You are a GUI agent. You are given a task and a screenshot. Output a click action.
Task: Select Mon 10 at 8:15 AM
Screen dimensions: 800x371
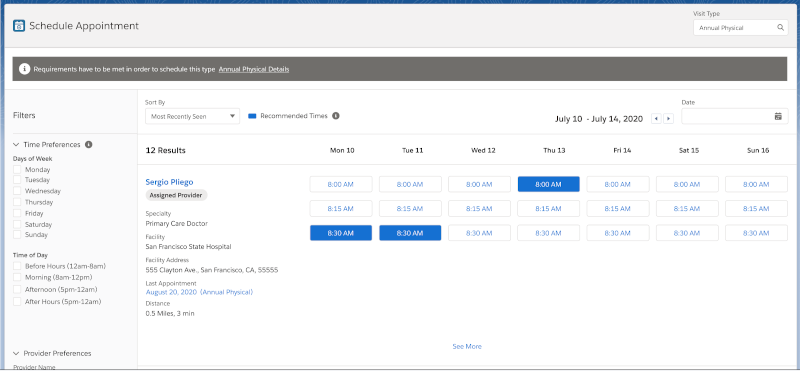(341, 209)
